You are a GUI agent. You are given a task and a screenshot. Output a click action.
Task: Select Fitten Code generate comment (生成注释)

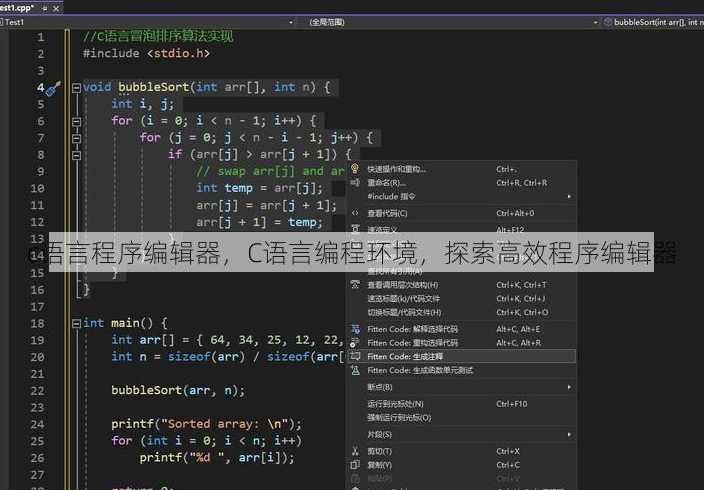coord(461,357)
